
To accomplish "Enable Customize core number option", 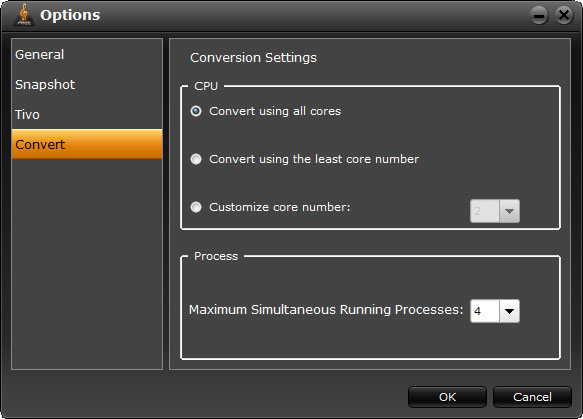I will [x=196, y=207].
